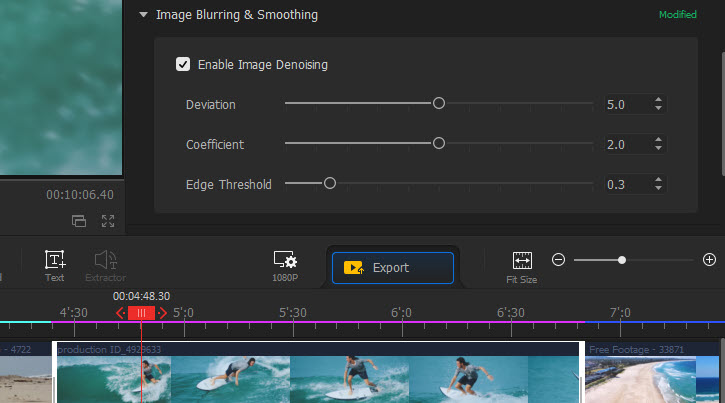Click the Deviation slider handle
The height and width of the screenshot is (403, 725).
(438, 103)
